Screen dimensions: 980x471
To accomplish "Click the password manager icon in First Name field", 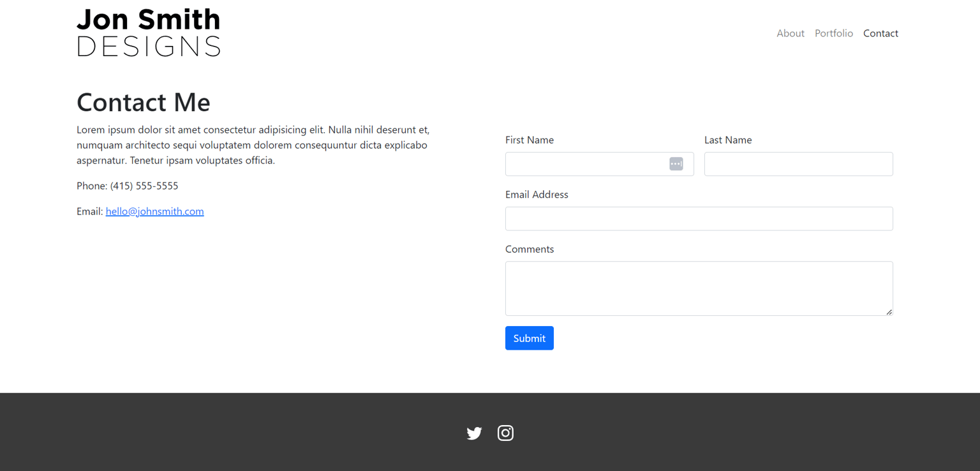I will pos(676,164).
